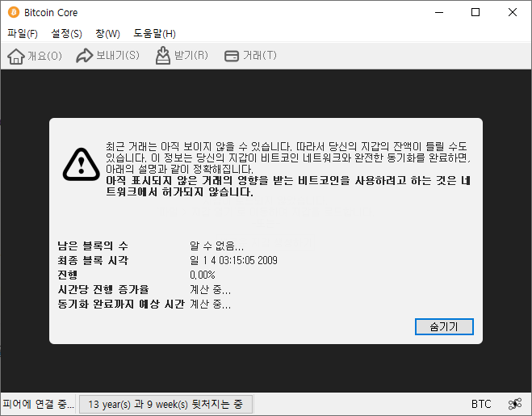Click the Bitcoin Core logo in the title bar

tap(14, 13)
